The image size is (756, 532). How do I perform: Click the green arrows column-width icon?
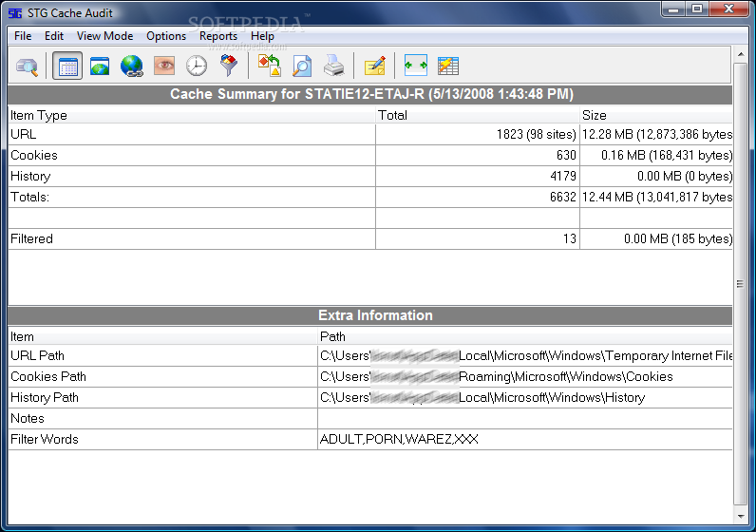(416, 66)
